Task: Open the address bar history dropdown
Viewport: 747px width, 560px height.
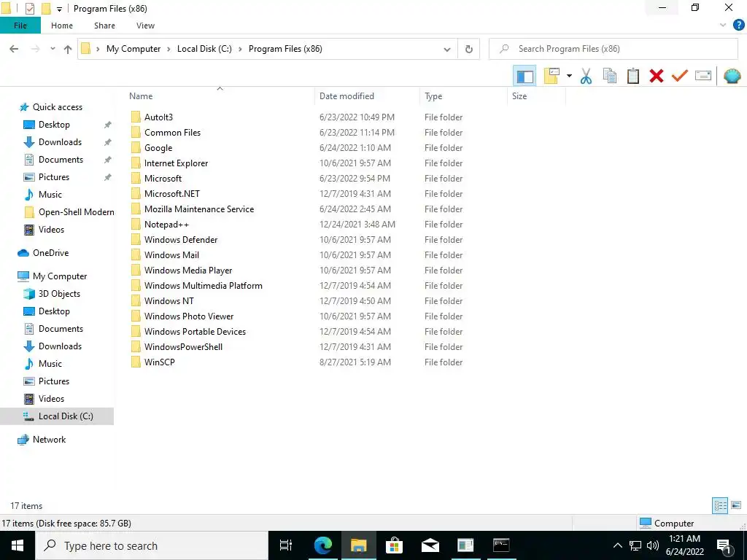Action: click(x=447, y=49)
